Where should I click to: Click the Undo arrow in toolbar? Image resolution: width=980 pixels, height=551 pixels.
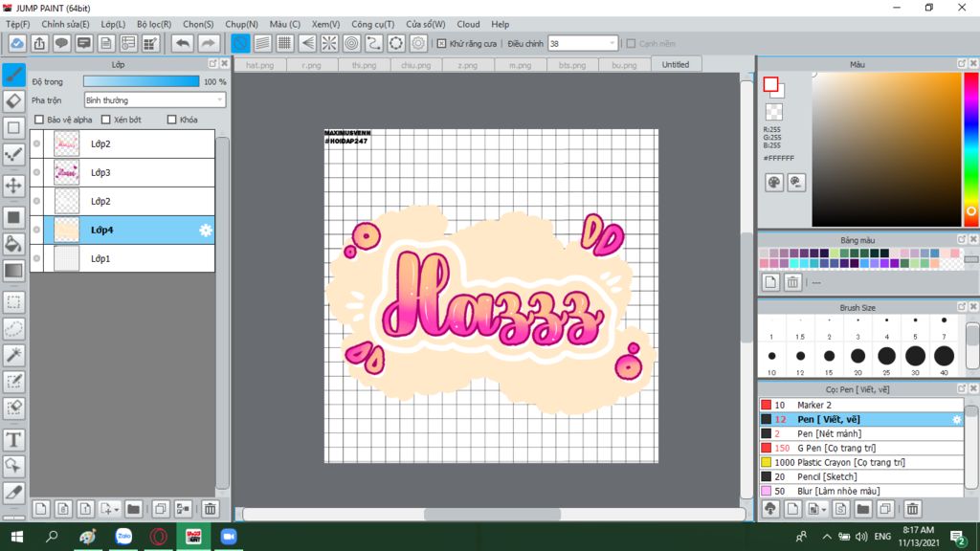click(x=183, y=43)
